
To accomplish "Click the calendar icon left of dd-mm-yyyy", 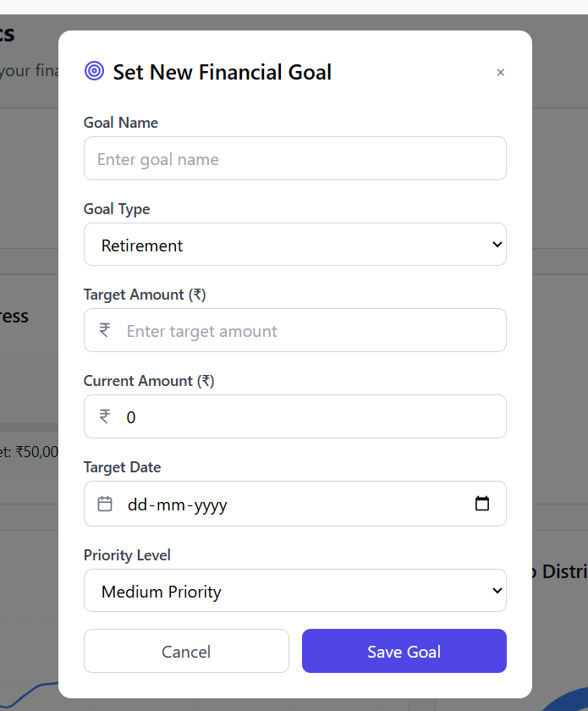I will pyautogui.click(x=105, y=504).
